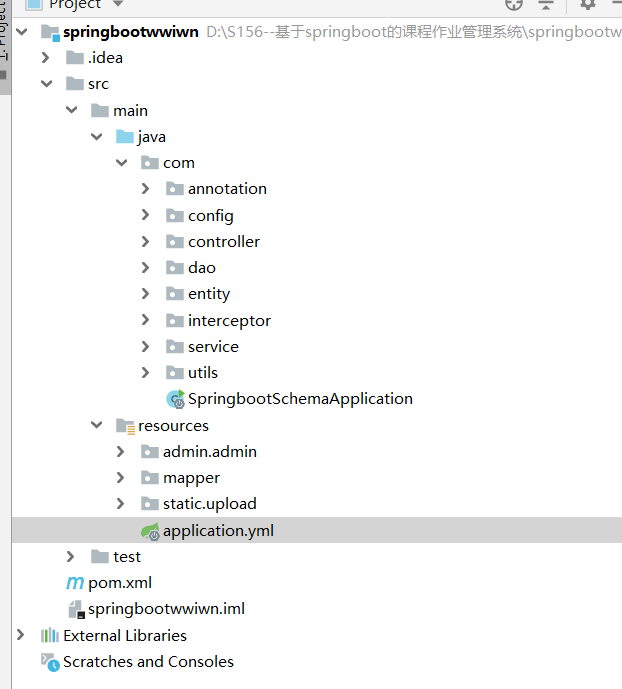Expand the .idea folder
The height and width of the screenshot is (689, 622).
point(46,58)
